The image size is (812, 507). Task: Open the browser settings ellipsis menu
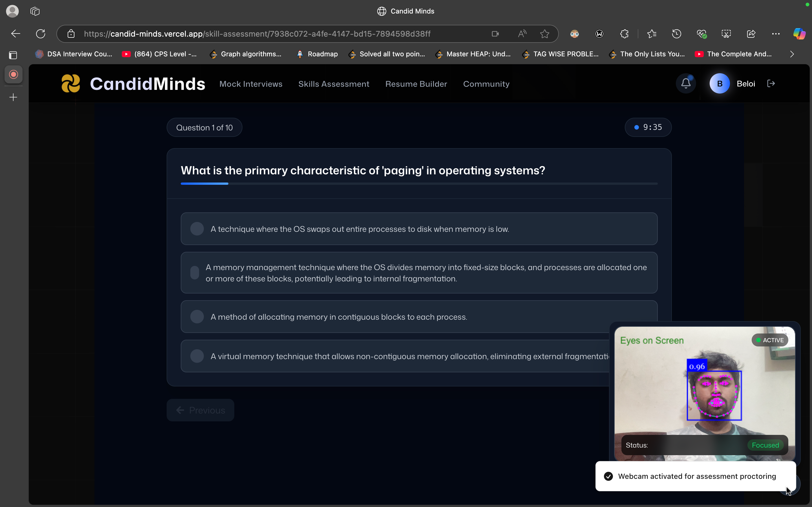[775, 34]
